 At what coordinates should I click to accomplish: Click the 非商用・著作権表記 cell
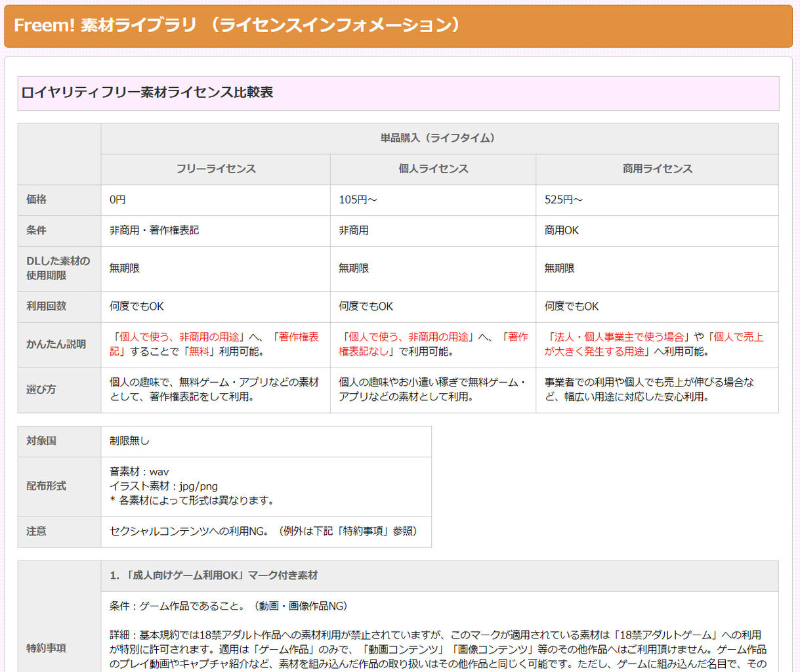216,231
